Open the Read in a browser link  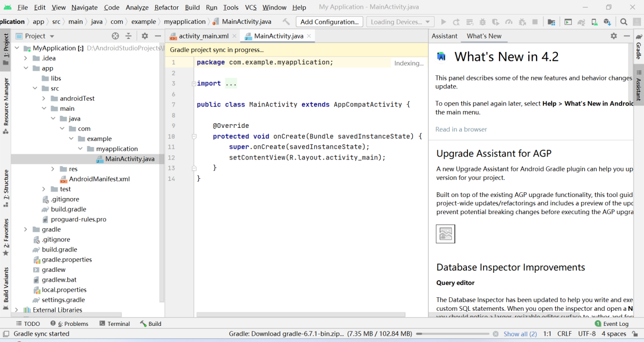461,129
